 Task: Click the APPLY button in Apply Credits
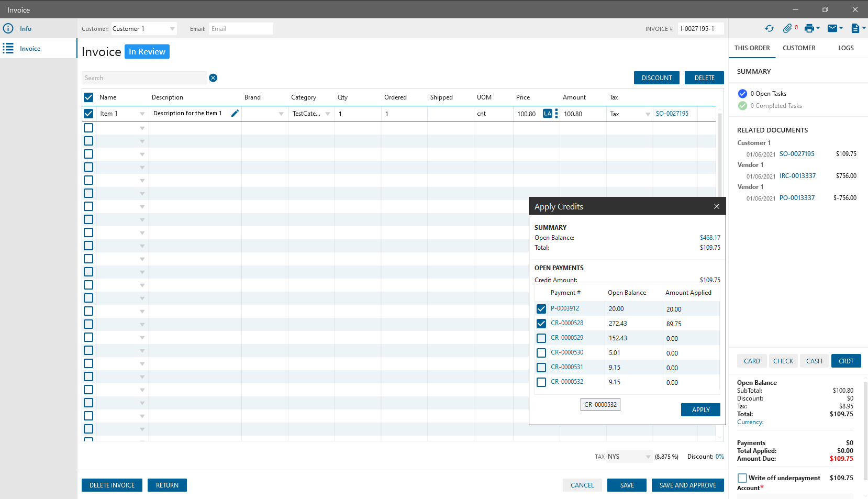tap(700, 410)
